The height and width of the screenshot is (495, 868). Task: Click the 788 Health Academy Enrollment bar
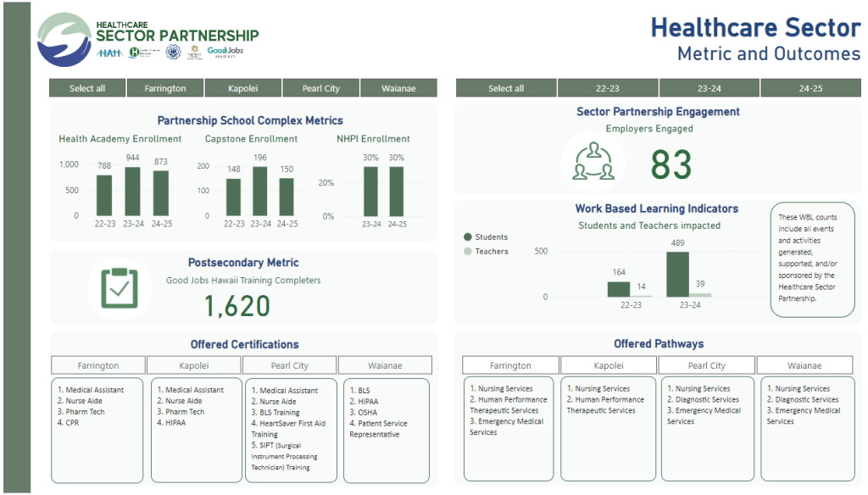tap(104, 196)
